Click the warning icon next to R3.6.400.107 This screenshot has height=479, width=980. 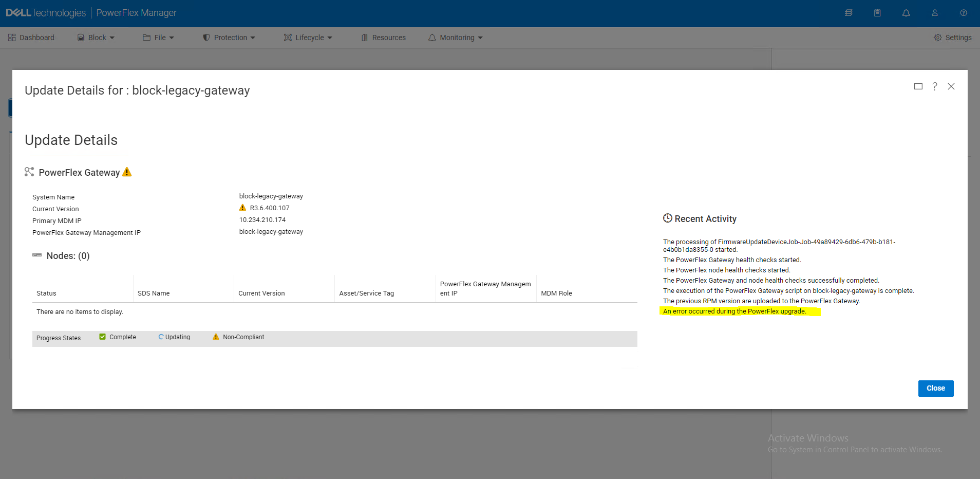click(242, 207)
